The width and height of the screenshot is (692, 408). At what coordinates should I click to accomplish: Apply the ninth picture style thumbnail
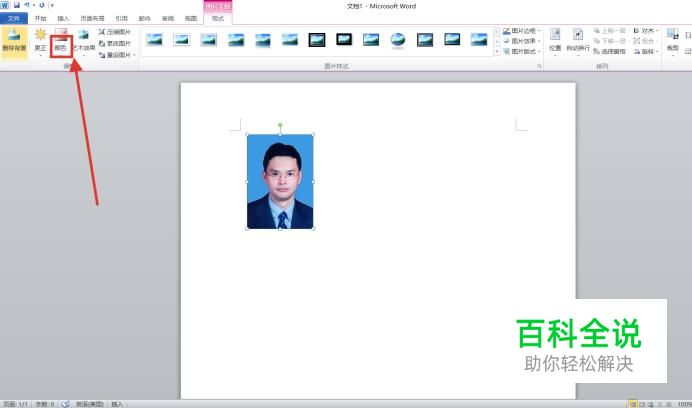pos(371,40)
